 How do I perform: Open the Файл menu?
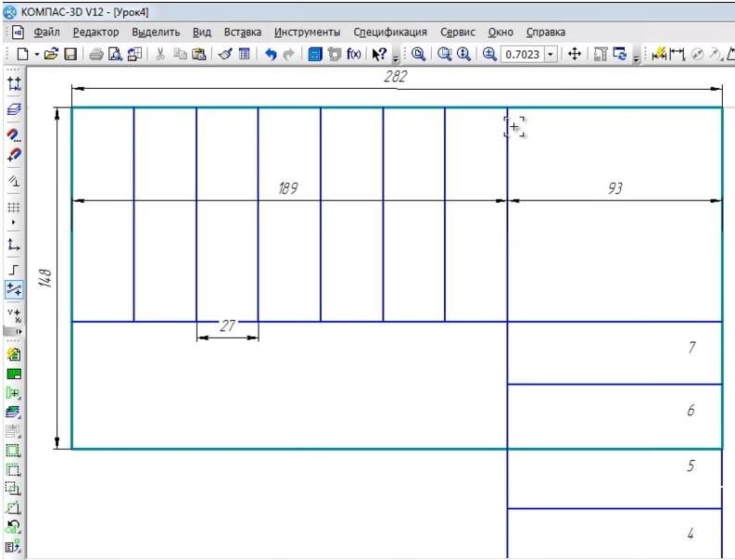click(46, 32)
